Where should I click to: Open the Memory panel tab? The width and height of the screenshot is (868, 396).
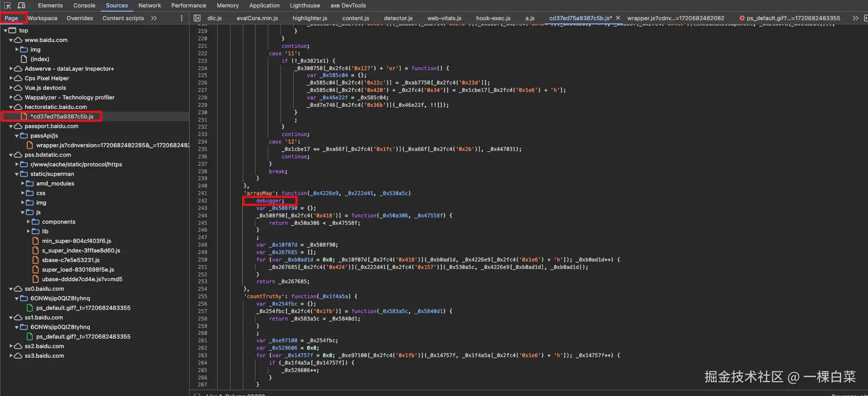click(228, 5)
